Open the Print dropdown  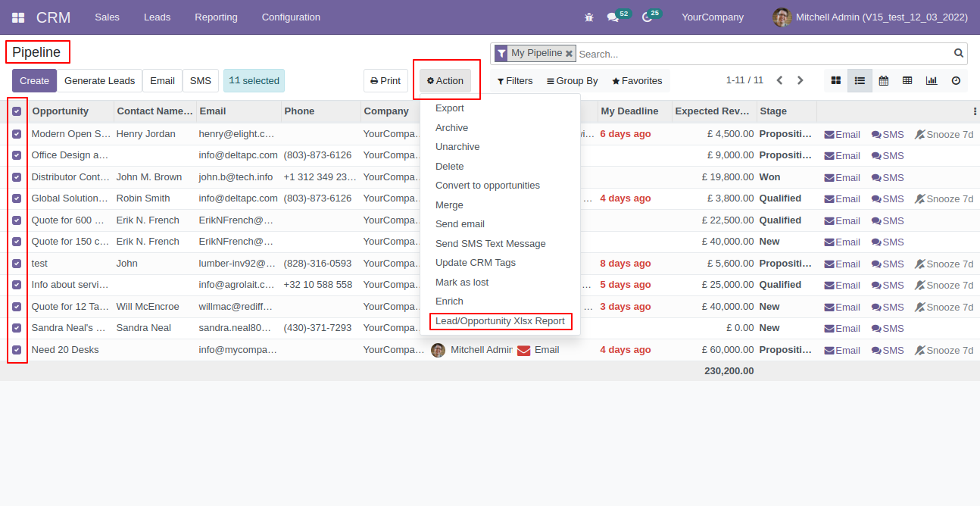385,81
